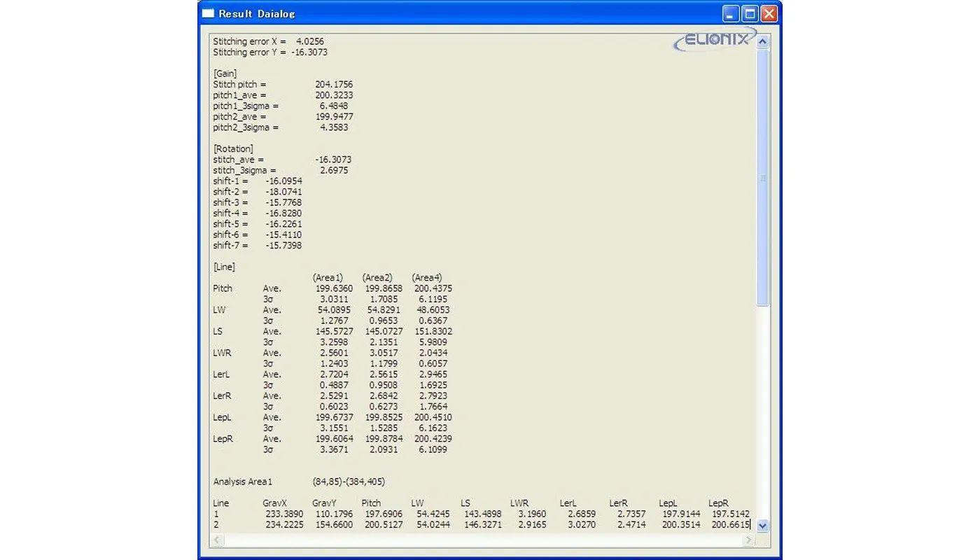Image resolution: width=980 pixels, height=560 pixels.
Task: Close the Result Daialog window
Action: click(769, 13)
